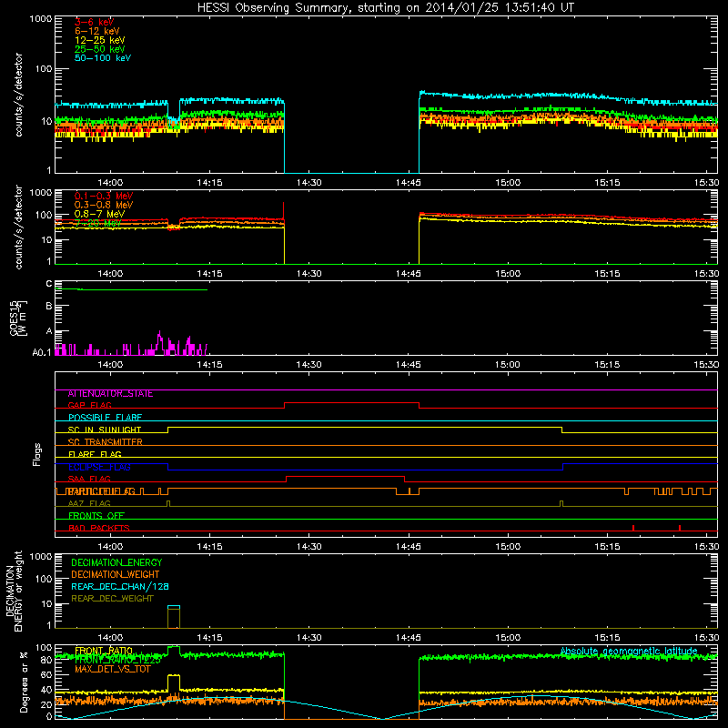Viewport: 728px width, 728px height.
Task: Click the red 0.1-0.3 MeV spike before data gap
Action: pyautogui.click(x=283, y=211)
